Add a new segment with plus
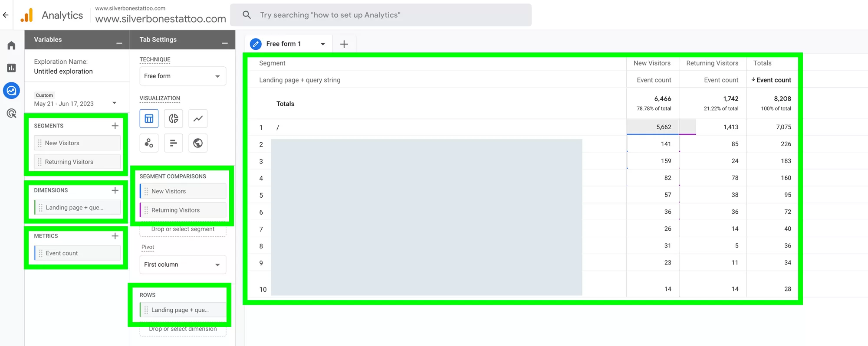 (x=115, y=126)
